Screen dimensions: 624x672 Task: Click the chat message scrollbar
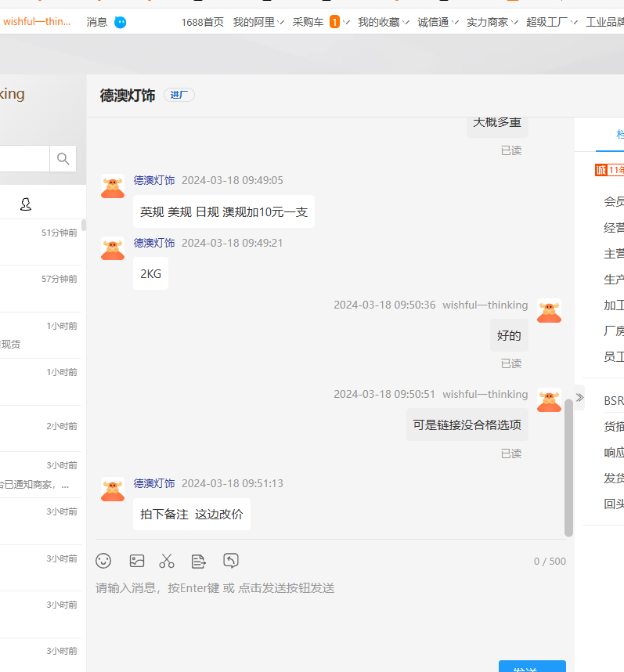click(x=568, y=466)
